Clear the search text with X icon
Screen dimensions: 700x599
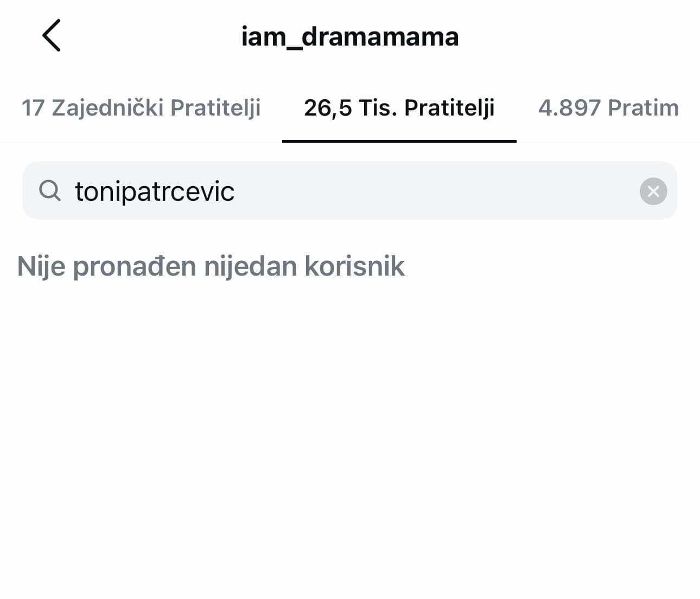pyautogui.click(x=653, y=191)
